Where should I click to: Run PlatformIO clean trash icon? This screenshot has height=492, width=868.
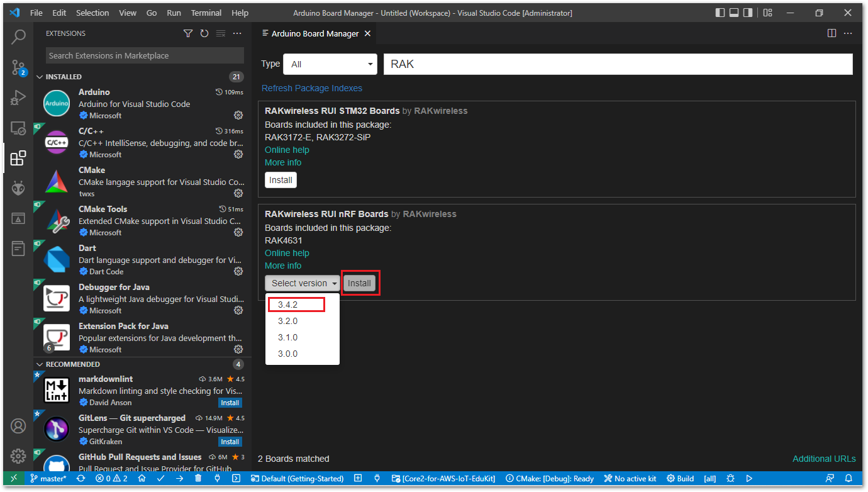[x=198, y=478]
